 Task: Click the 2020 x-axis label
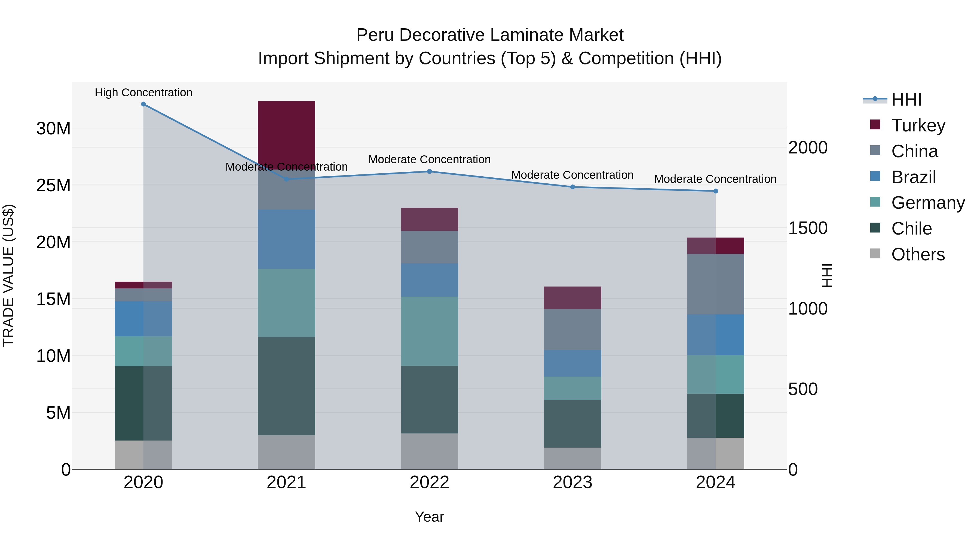point(143,482)
